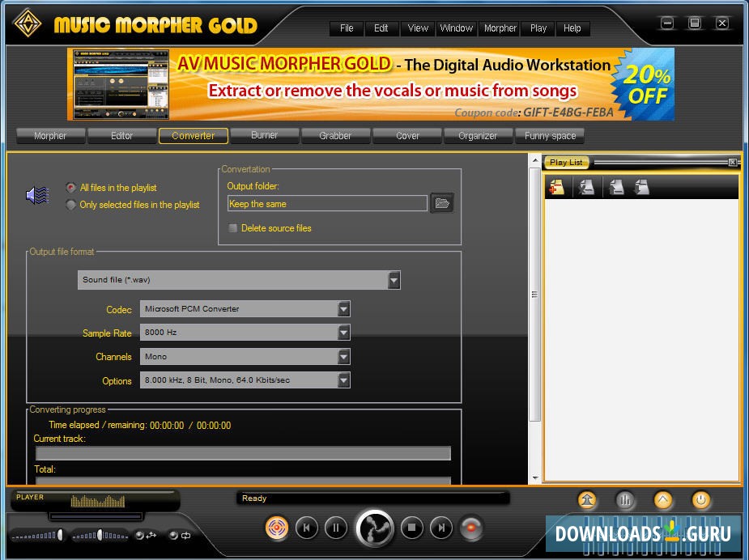Image resolution: width=749 pixels, height=560 pixels.
Task: Select 'All files in the playlist' option
Action: point(70,188)
